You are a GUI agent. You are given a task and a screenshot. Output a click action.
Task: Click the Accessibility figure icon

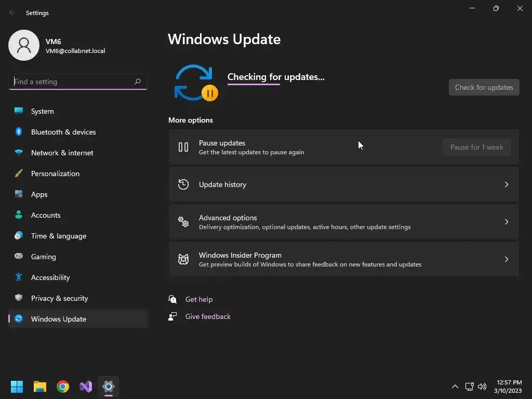click(x=19, y=277)
